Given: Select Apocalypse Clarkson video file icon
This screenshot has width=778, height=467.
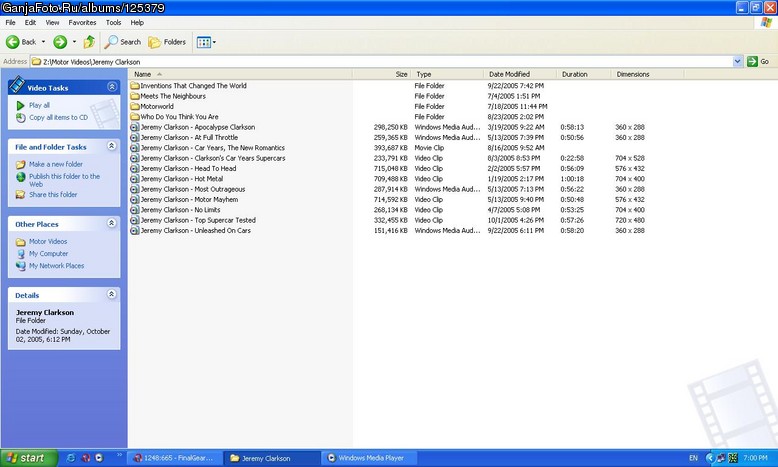Looking at the screenshot, I should click(x=134, y=128).
